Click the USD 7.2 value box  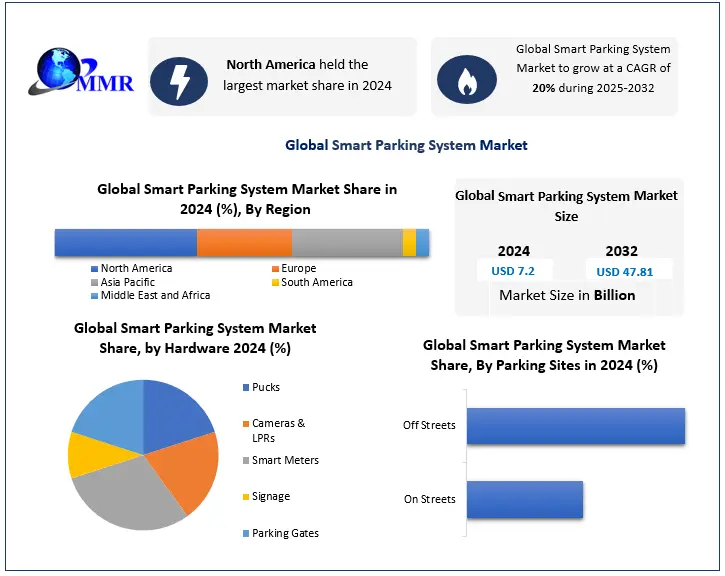click(515, 271)
